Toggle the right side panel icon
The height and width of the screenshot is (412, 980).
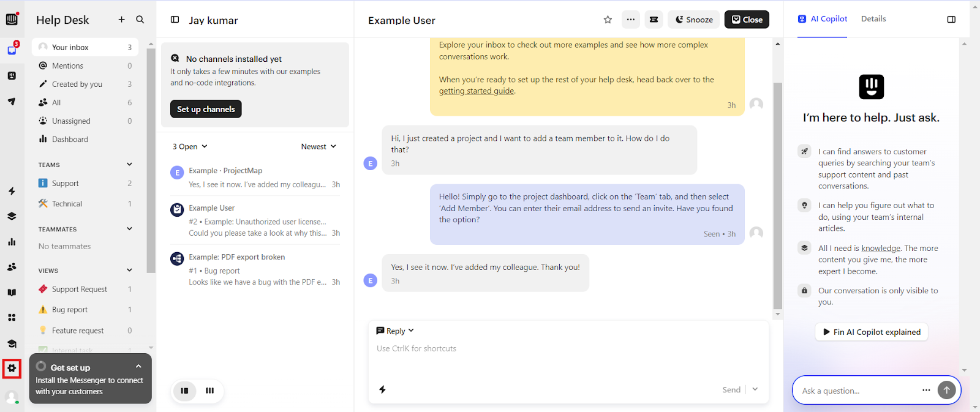pyautogui.click(x=951, y=20)
